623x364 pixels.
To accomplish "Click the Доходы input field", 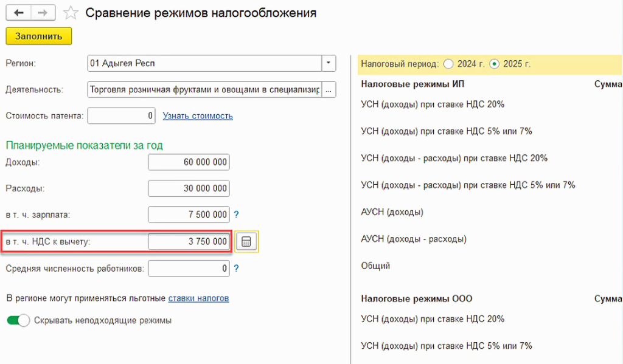I will [x=189, y=162].
